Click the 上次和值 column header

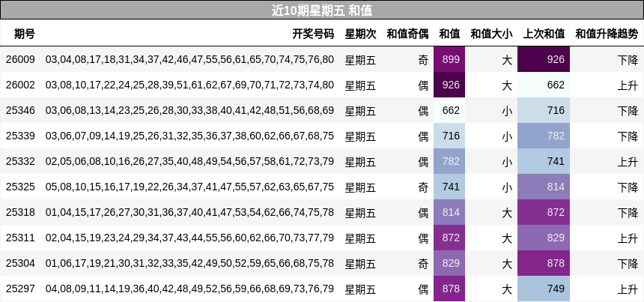point(544,34)
